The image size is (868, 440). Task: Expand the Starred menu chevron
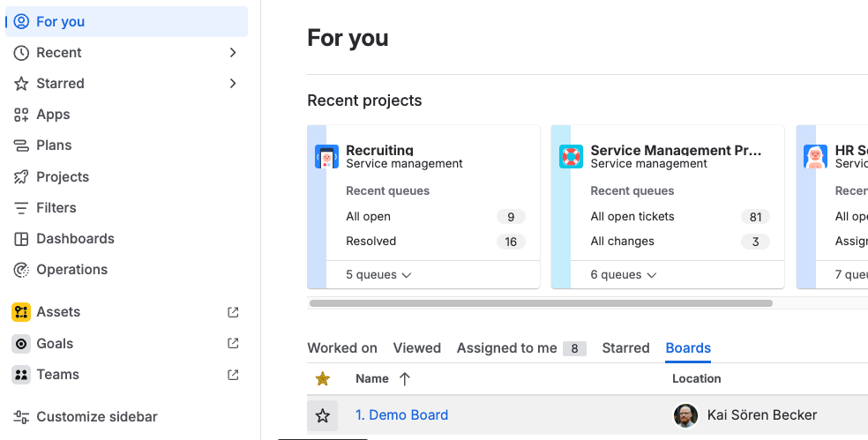click(233, 84)
